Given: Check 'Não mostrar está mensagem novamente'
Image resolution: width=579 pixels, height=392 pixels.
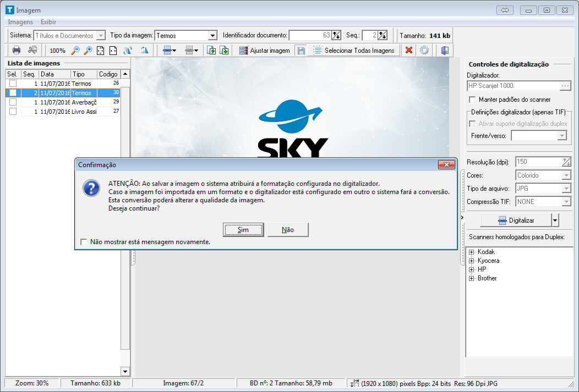Looking at the screenshot, I should tap(84, 242).
